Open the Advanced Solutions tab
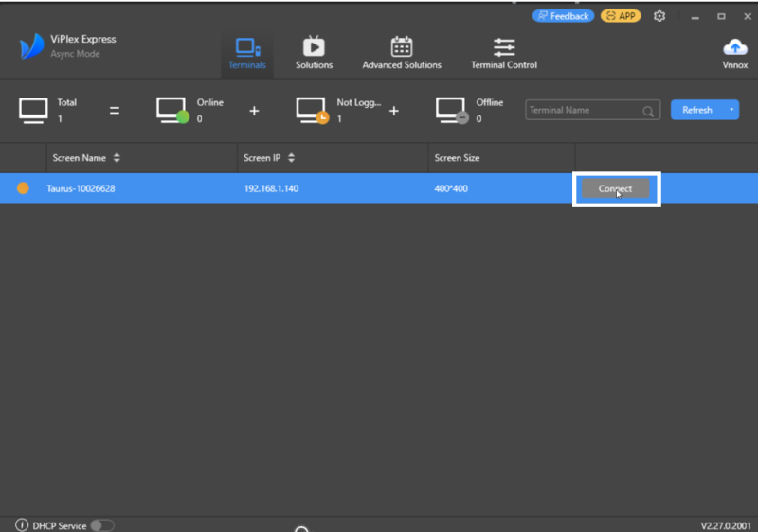The image size is (758, 532). pyautogui.click(x=402, y=53)
